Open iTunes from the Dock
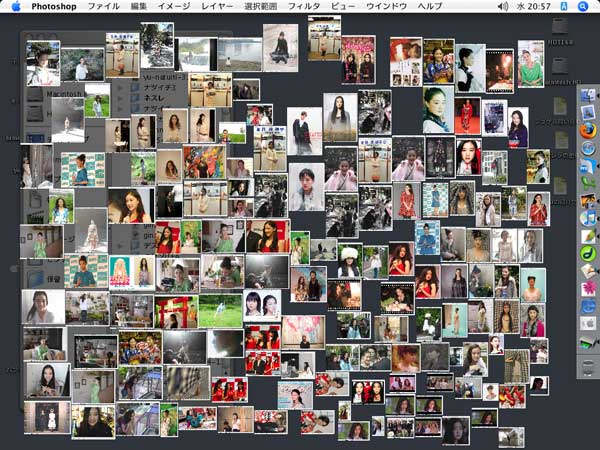The image size is (600, 450). click(588, 218)
